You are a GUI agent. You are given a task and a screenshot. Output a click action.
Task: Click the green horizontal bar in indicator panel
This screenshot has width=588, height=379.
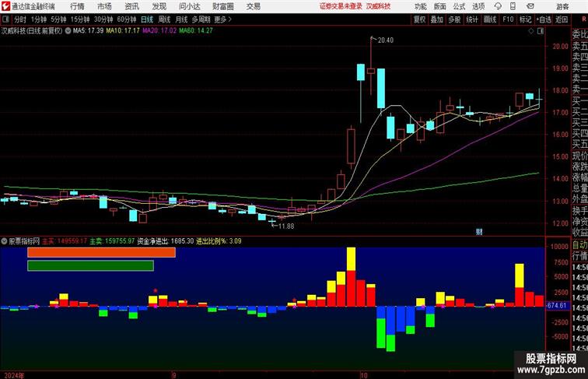click(90, 265)
